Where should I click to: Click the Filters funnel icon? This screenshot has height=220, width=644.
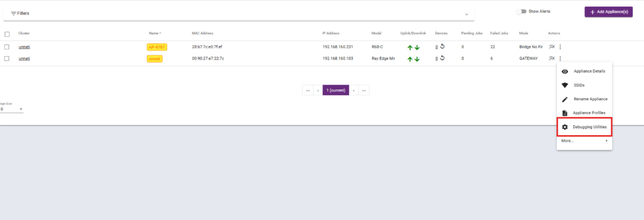pos(14,14)
